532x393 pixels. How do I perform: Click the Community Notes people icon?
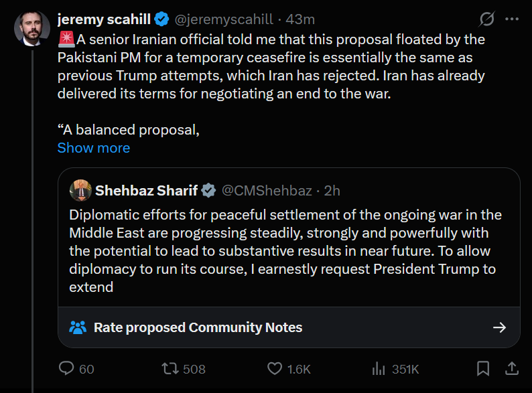tap(78, 327)
